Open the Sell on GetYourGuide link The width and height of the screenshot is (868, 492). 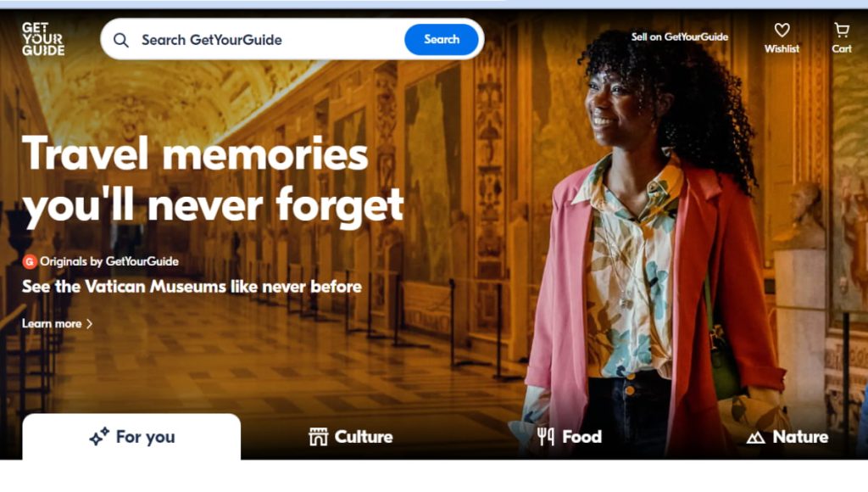tap(679, 36)
